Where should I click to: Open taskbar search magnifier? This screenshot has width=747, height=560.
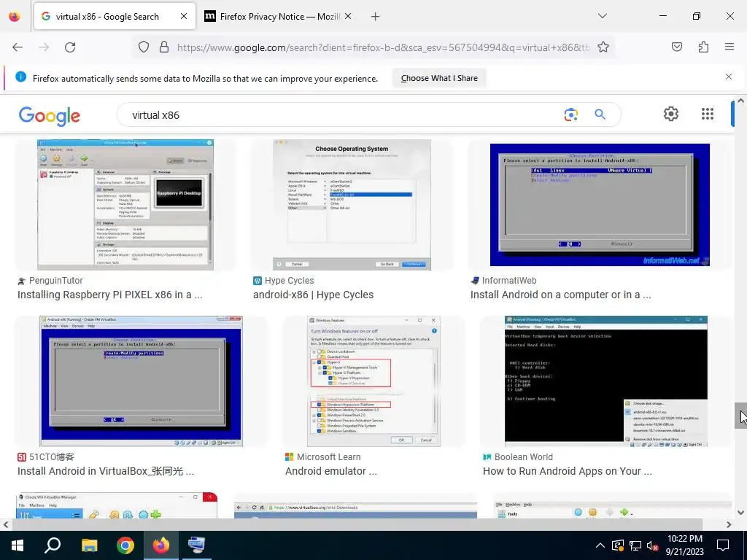[53, 545]
